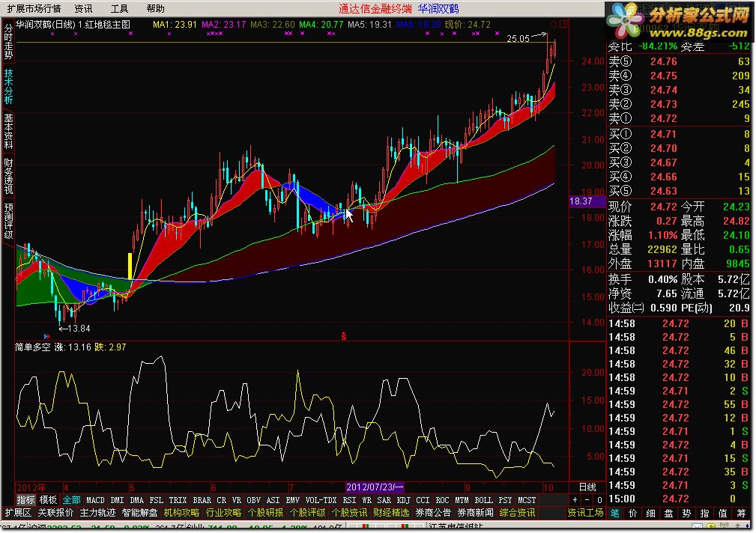
Task: Click the plus zoom button
Action: (x=575, y=500)
